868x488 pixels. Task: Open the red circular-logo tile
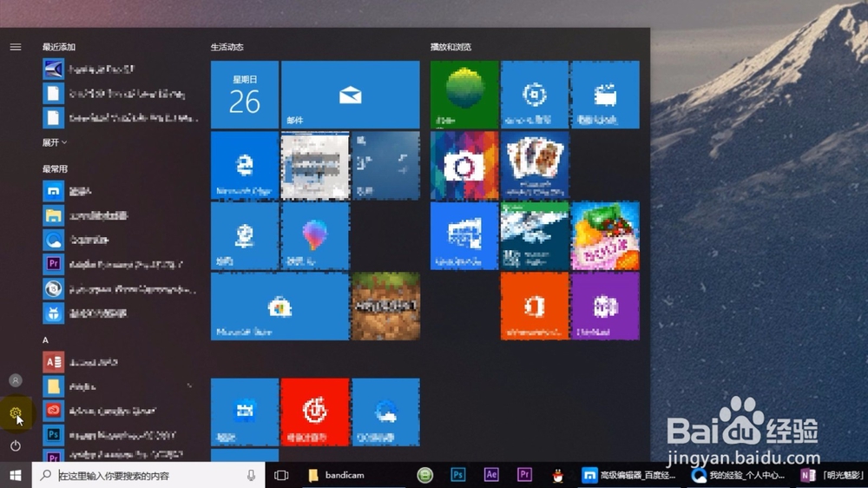point(315,412)
